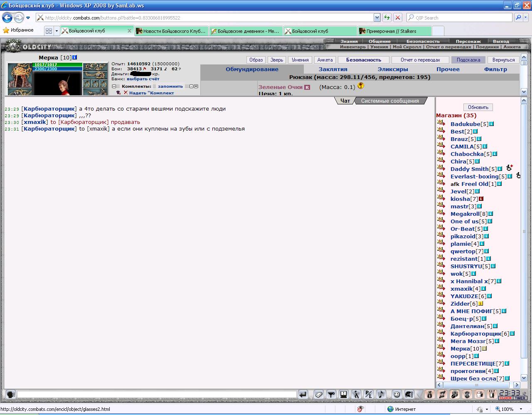This screenshot has height=415, width=532.
Task: Open the Фильтр tab
Action: click(495, 69)
